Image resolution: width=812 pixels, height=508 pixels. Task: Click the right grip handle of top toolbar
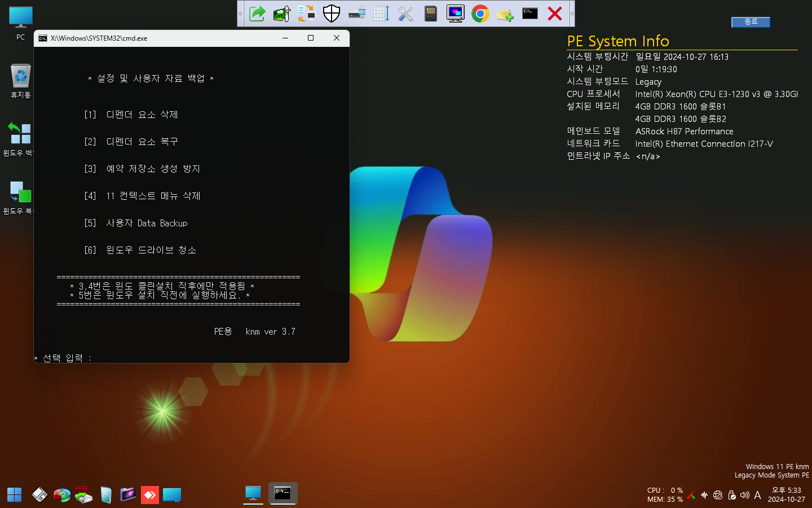coord(572,13)
